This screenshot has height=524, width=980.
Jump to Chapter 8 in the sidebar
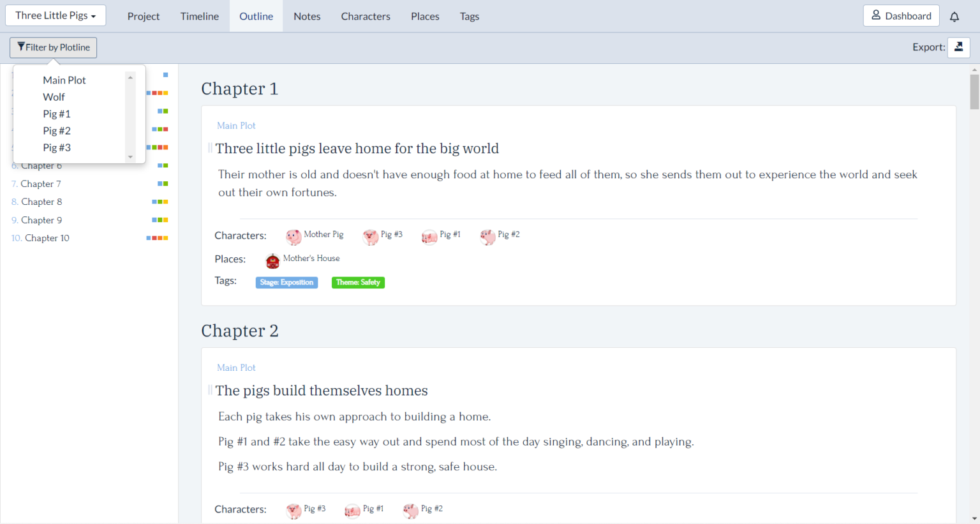coord(41,202)
